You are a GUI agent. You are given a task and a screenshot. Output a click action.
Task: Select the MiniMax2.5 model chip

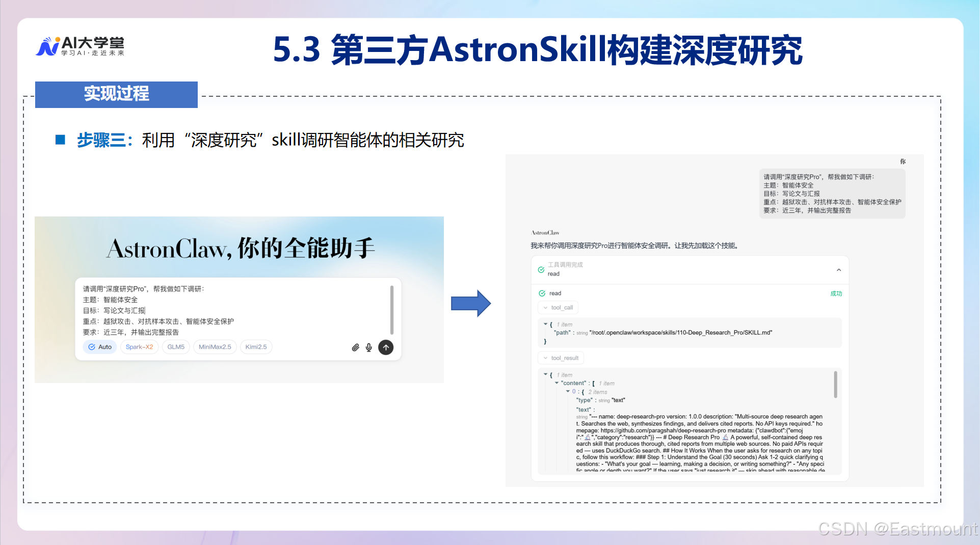215,347
